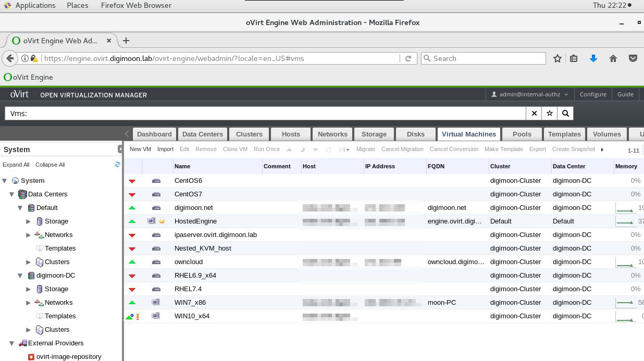Collapse the Data Centers tree node
Viewport: 644px width, 361px height.
click(x=12, y=194)
